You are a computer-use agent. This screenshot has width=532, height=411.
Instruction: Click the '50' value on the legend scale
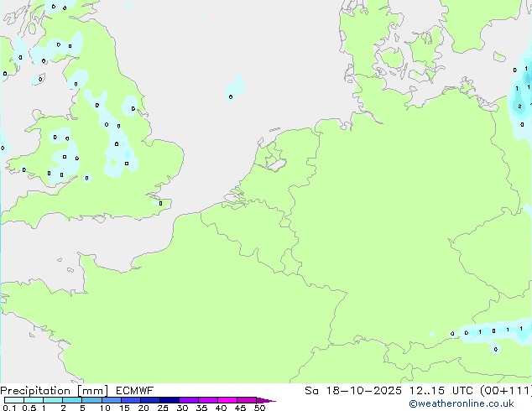pos(259,408)
